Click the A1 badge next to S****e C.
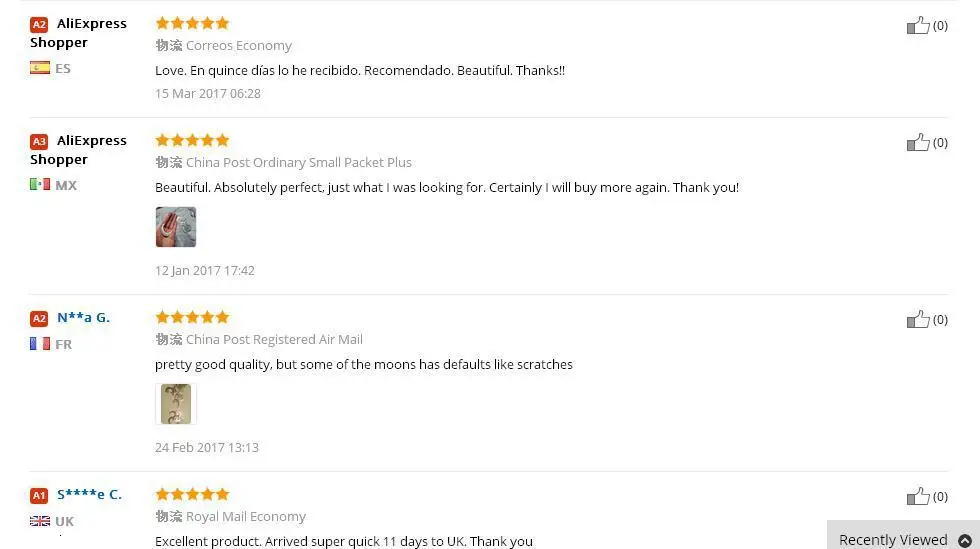The width and height of the screenshot is (980, 549). pyautogui.click(x=39, y=495)
